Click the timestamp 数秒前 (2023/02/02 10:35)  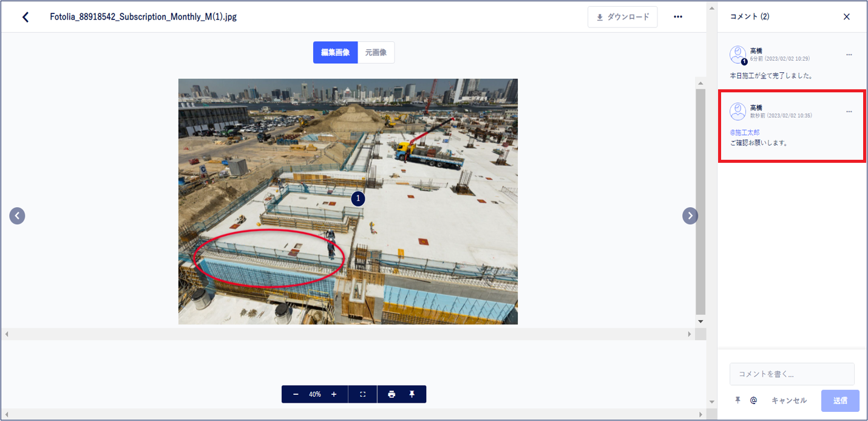(781, 115)
